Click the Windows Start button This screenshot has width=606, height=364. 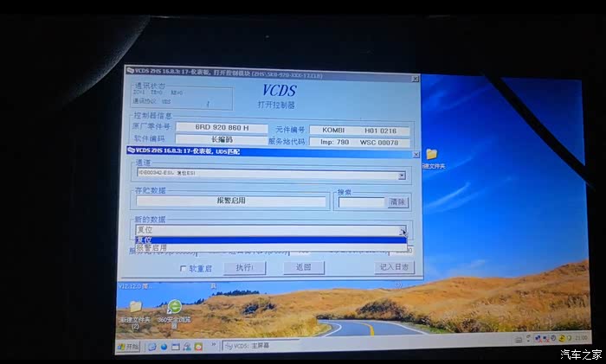(128, 346)
